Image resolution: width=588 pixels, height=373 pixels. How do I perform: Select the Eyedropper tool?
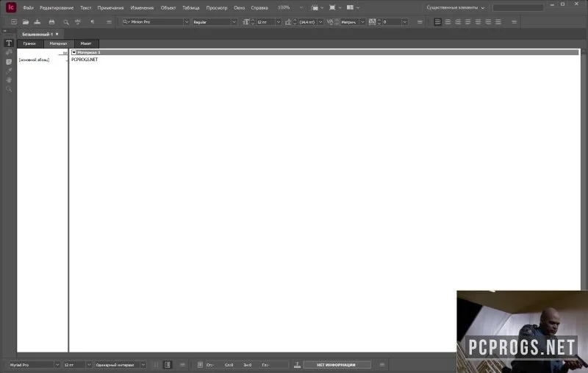click(x=9, y=71)
